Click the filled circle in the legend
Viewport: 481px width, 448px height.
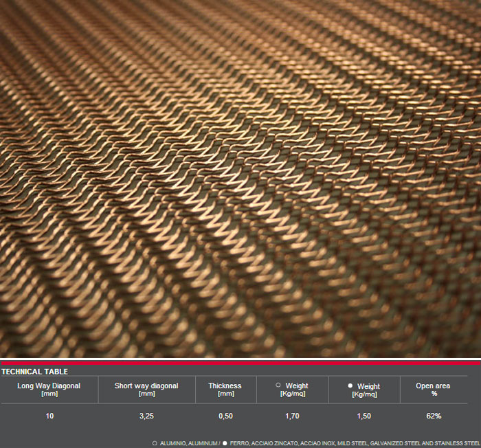(x=225, y=443)
